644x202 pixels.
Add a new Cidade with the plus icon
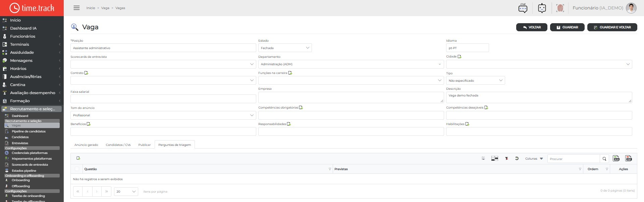click(460, 56)
